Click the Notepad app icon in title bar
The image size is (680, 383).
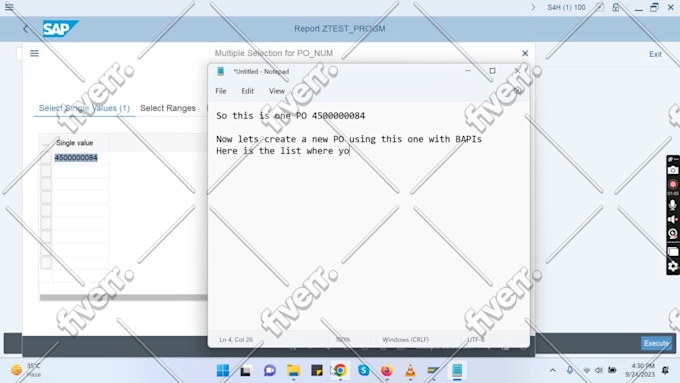coord(221,72)
